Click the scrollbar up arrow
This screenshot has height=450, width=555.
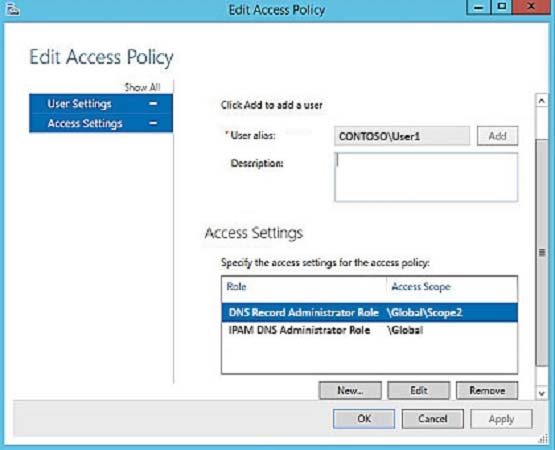[542, 101]
